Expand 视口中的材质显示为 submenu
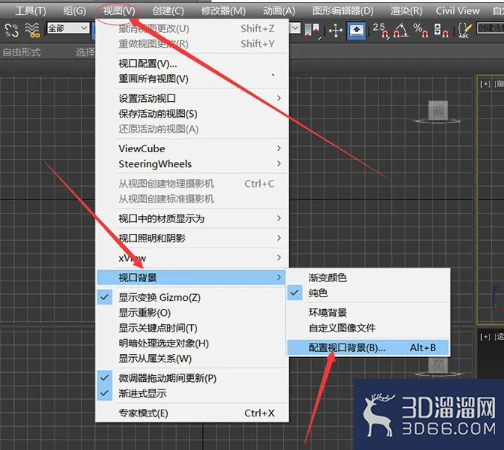The width and height of the screenshot is (504, 450). click(x=192, y=219)
